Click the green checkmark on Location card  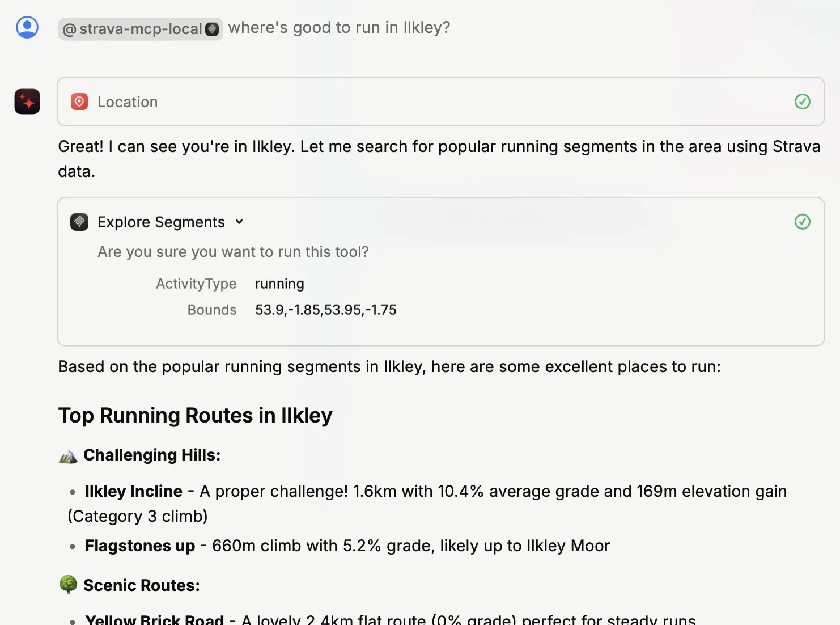pos(802,102)
